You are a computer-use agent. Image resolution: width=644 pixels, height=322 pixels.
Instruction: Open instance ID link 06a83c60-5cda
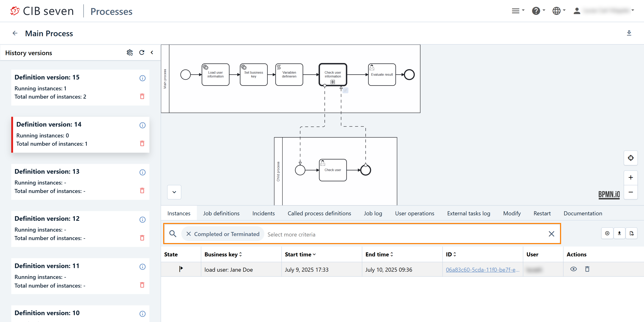[482, 270]
